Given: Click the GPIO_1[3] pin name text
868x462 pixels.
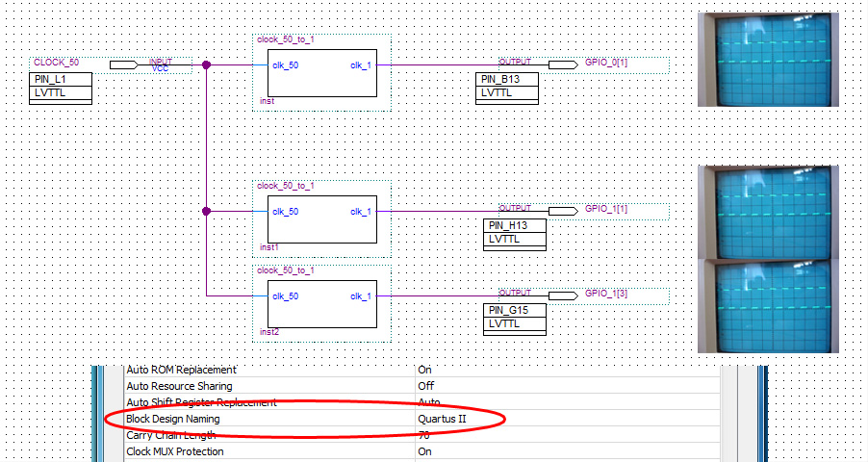Looking at the screenshot, I should pyautogui.click(x=606, y=294).
